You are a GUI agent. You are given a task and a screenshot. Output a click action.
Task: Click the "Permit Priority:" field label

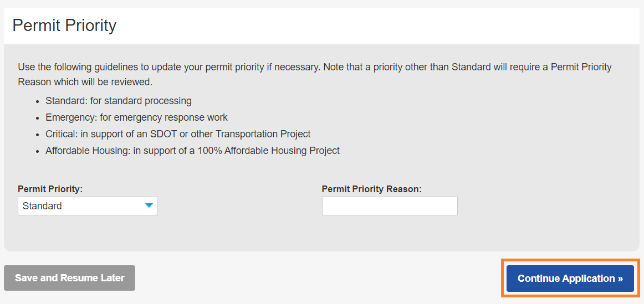pos(50,189)
